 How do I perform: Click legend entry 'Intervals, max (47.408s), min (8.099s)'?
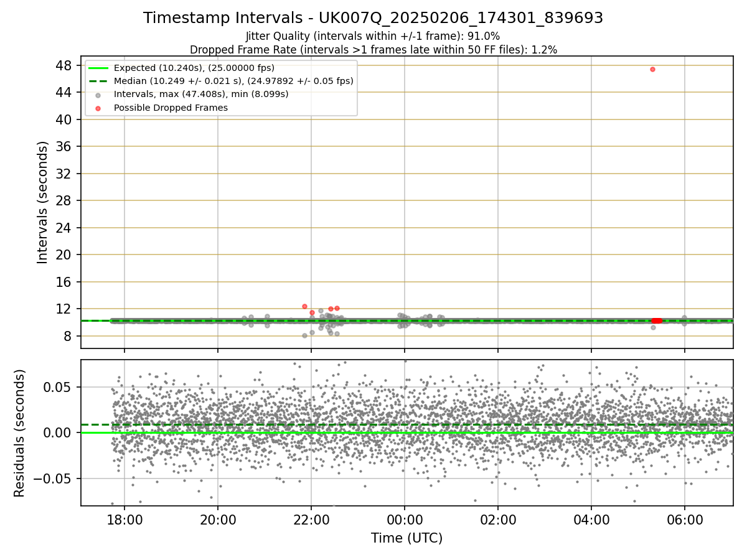[201, 94]
